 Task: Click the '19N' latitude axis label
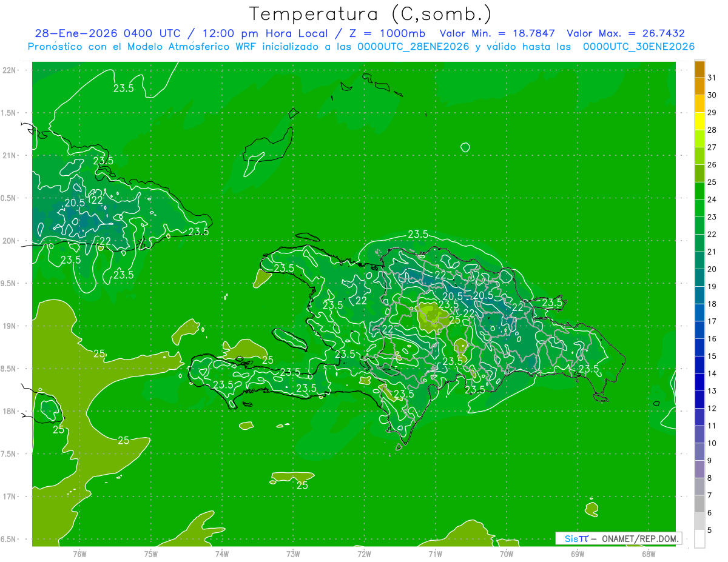(9, 326)
